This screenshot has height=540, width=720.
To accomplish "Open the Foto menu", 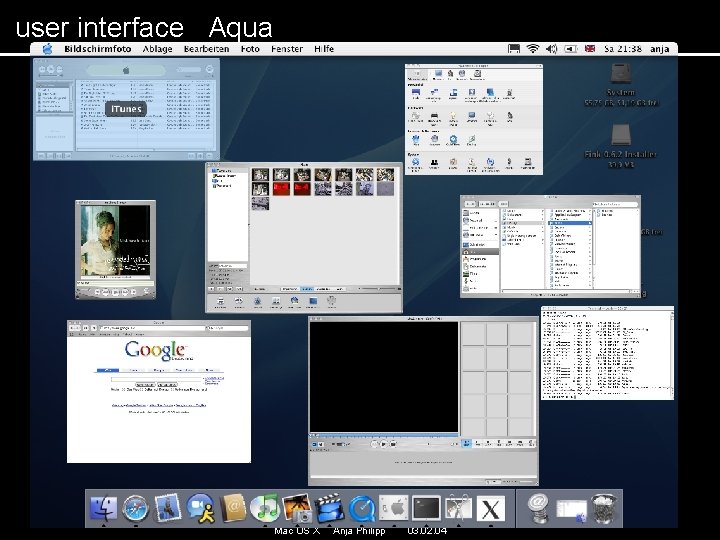I will 250,49.
